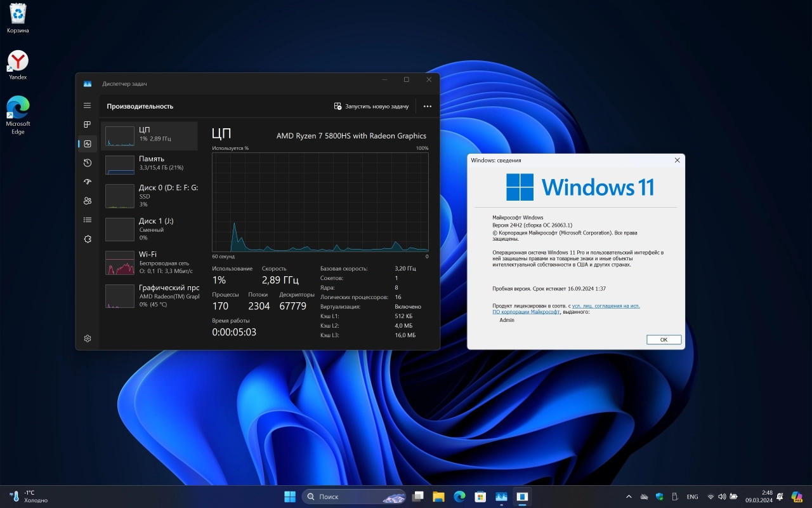Click the battery status tray icon
The width and height of the screenshot is (812, 508).
pos(734,497)
